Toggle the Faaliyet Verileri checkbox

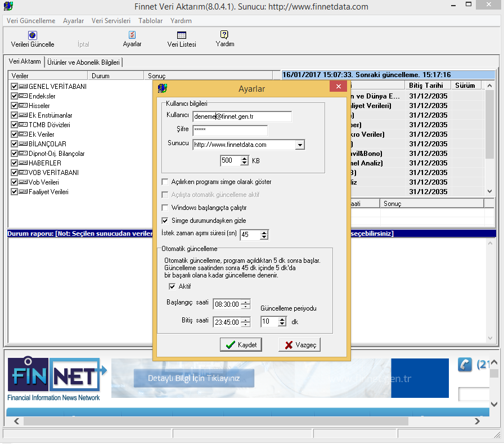click(14, 192)
